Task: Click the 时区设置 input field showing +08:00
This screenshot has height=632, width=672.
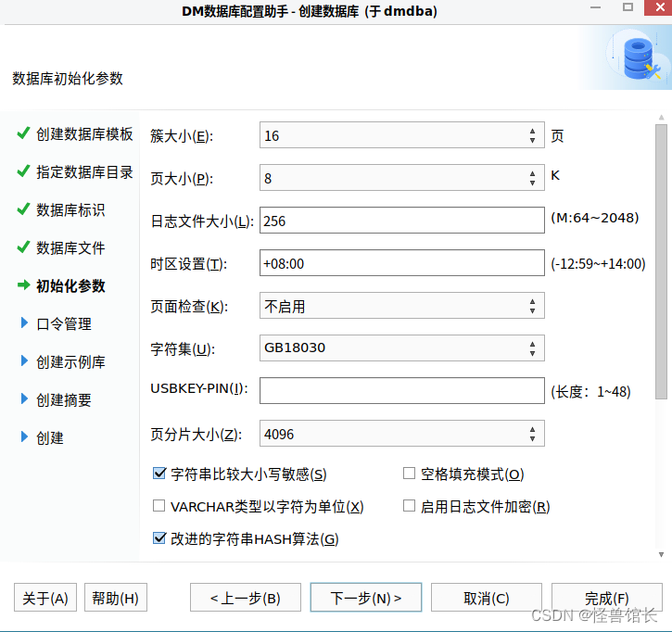Action: pyautogui.click(x=402, y=262)
